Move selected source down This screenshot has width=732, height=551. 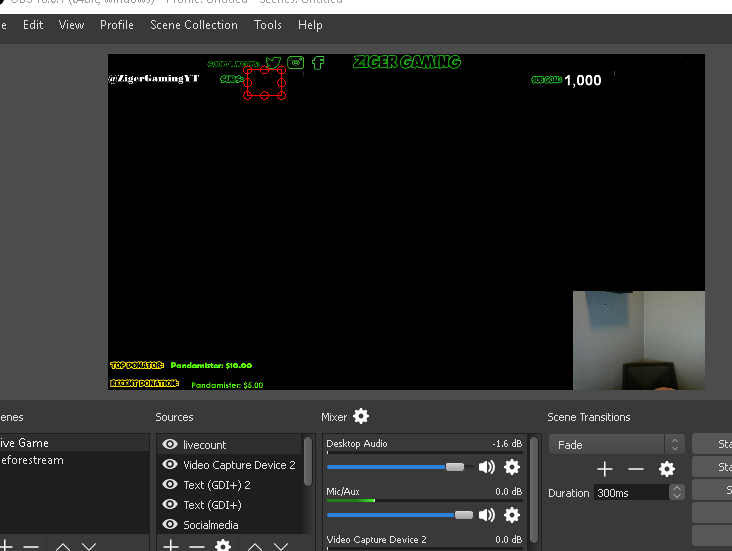pyautogui.click(x=281, y=546)
